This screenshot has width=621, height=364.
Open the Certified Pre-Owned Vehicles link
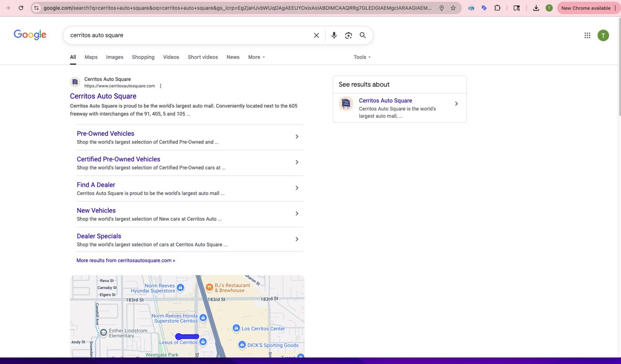(118, 159)
